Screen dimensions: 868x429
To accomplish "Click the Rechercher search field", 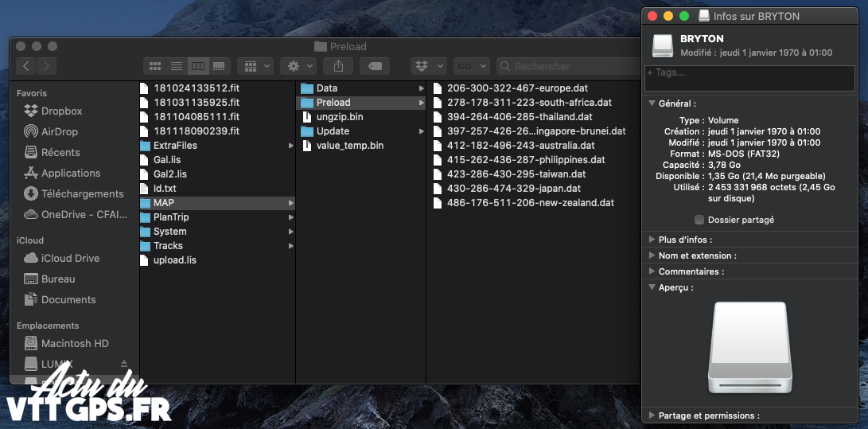I will [568, 66].
